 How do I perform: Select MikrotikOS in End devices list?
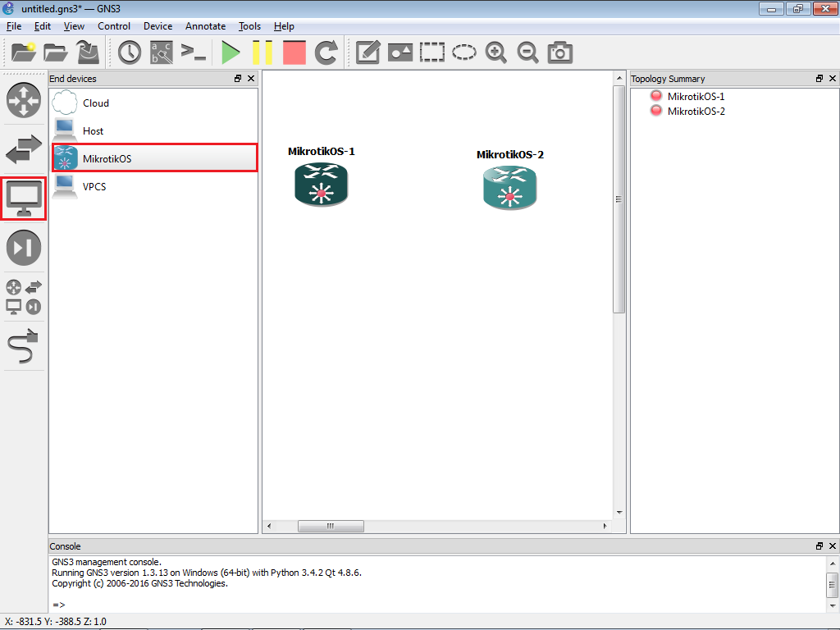[x=154, y=158]
